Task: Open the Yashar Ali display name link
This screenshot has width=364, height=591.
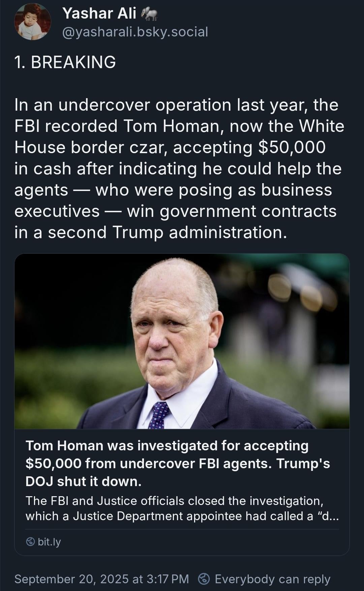Action: [99, 13]
